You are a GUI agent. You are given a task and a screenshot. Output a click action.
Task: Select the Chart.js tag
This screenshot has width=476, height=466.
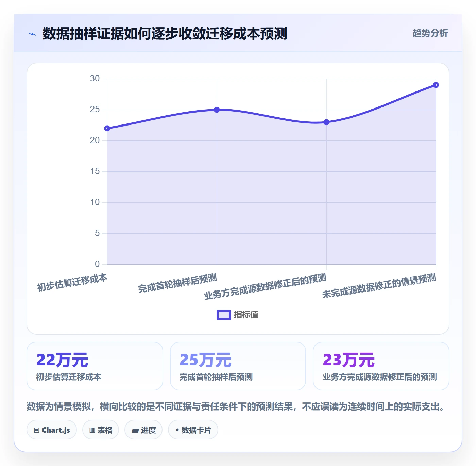(52, 430)
